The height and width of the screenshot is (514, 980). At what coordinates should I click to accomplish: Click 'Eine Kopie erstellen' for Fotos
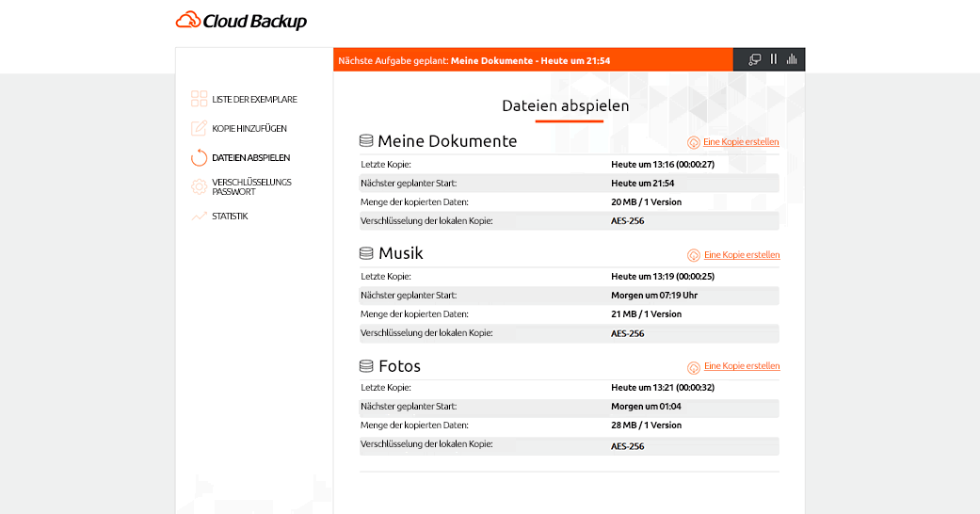741,366
